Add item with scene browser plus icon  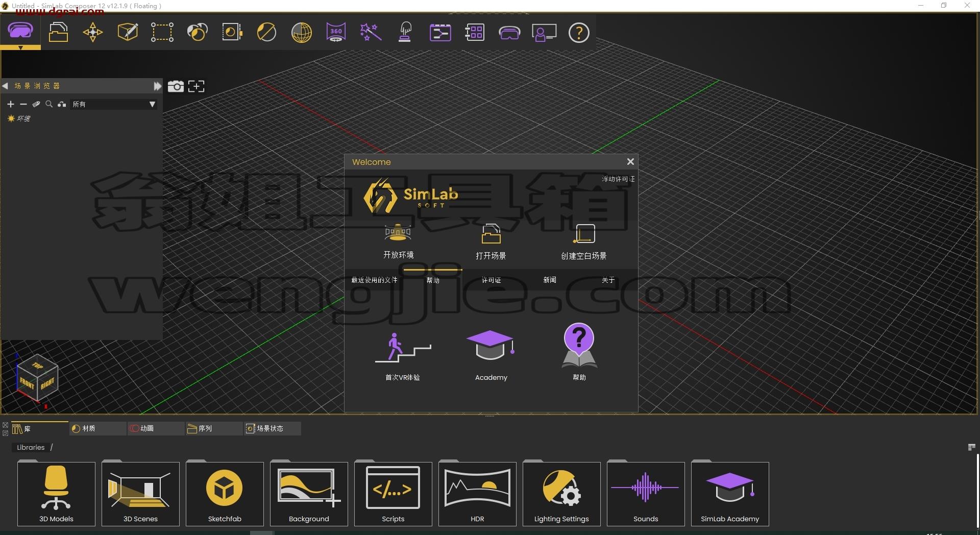point(11,104)
